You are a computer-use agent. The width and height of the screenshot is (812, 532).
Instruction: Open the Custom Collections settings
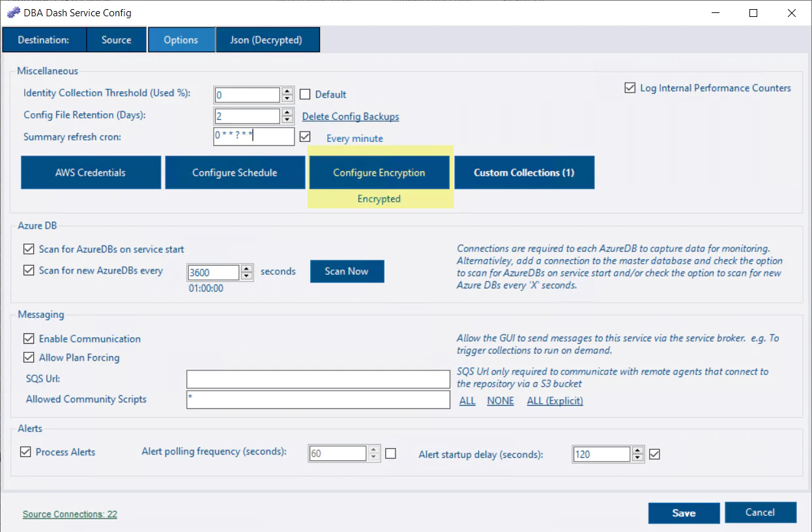click(524, 173)
